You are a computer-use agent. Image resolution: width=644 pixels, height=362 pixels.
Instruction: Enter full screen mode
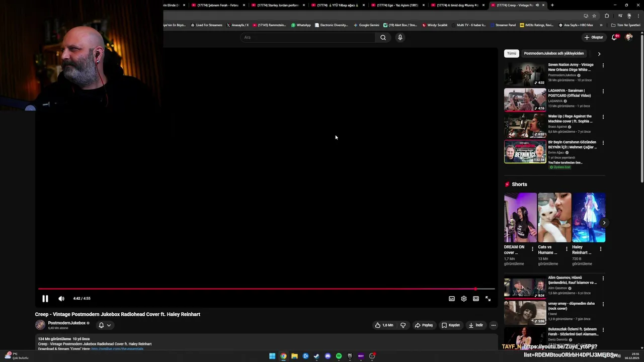(488, 299)
